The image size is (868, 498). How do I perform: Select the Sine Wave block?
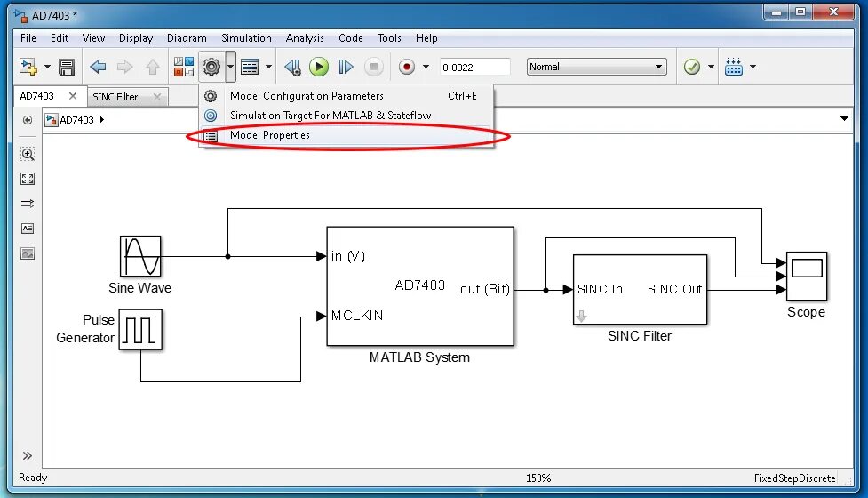[x=140, y=256]
